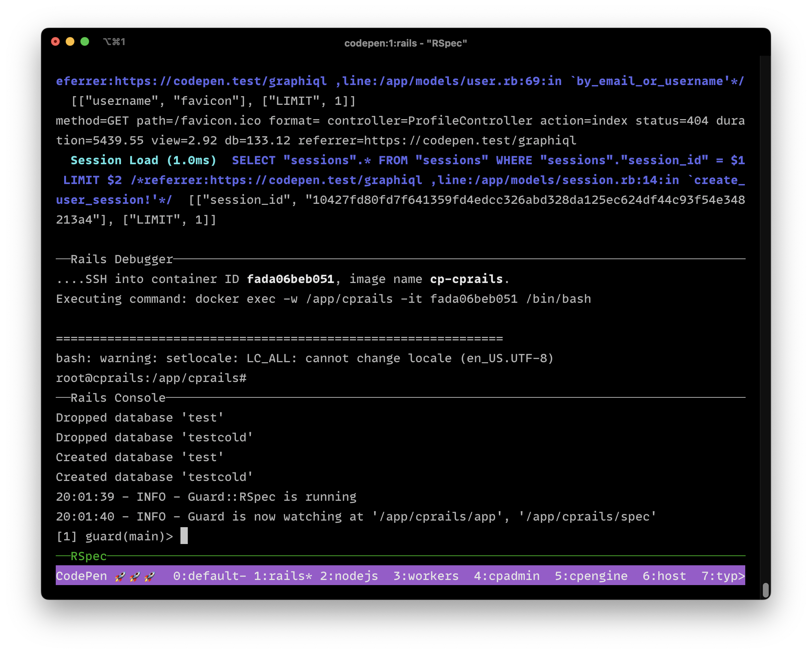Click the guard(main) prompt cursor

click(x=184, y=536)
